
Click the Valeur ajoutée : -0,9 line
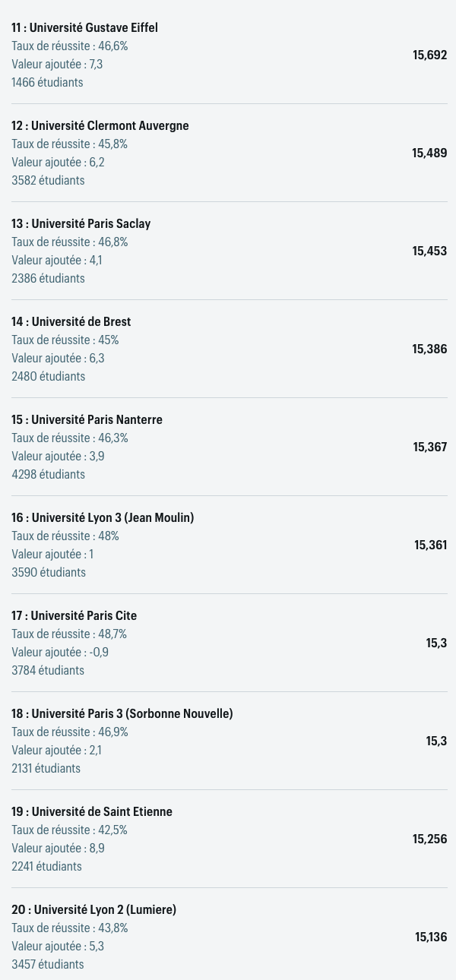click(60, 653)
